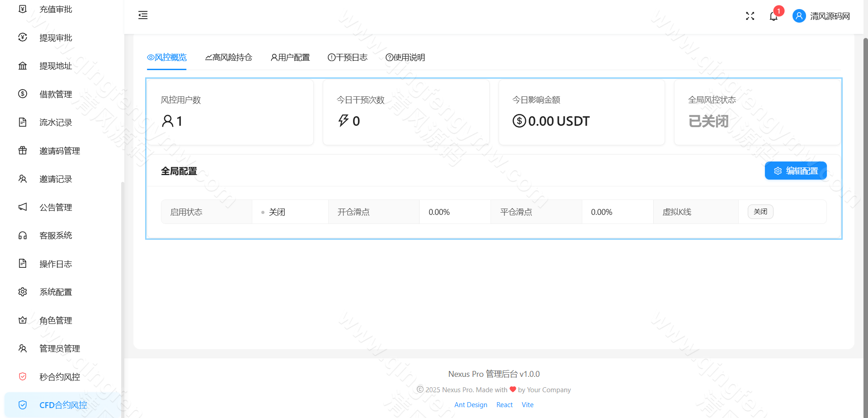
Task: Open 系统配置 via the gear icon
Action: (x=23, y=292)
